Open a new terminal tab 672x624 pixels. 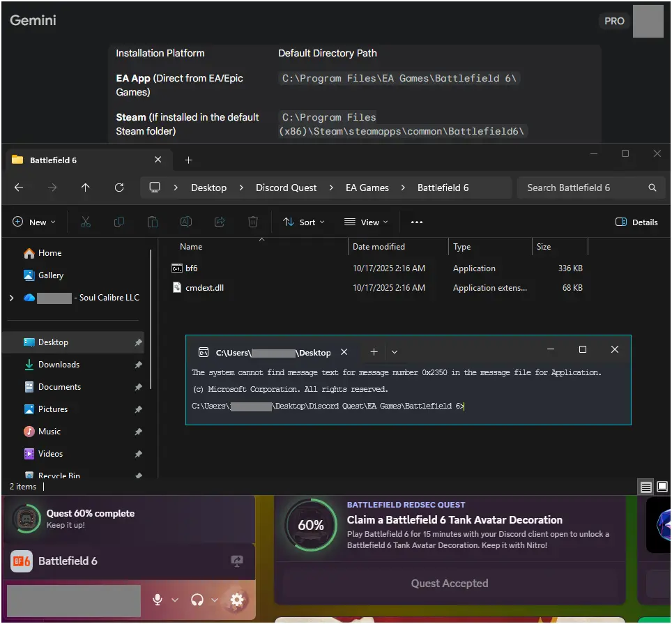[x=374, y=352]
